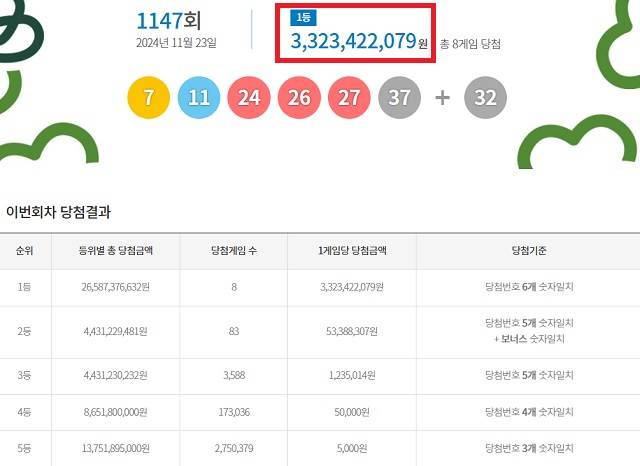Click the 53,388,307원 per-game prize cell
Screen dimensions: 640x466
pos(352,331)
